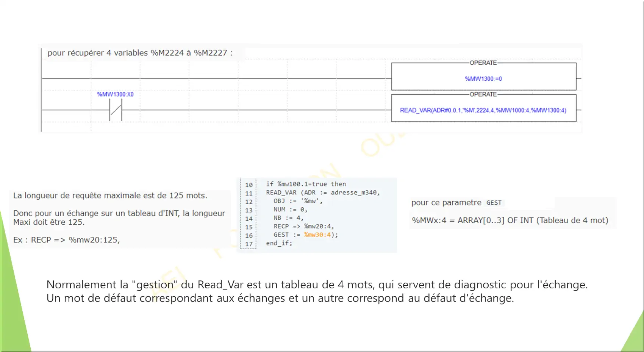Click the 'GEST' label after 'pour ce parametre'
The image size is (644, 352).
coord(494,203)
